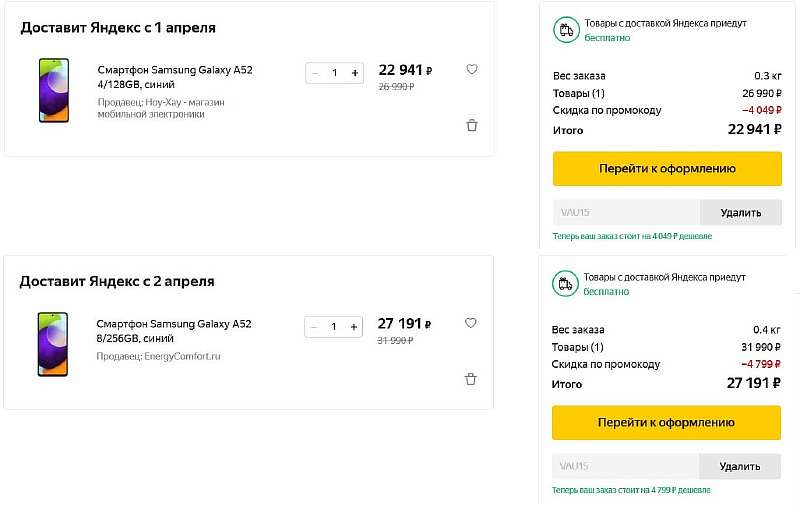
Task: Increase quantity of the Galaxy A52 8/256GB
Action: tap(353, 326)
